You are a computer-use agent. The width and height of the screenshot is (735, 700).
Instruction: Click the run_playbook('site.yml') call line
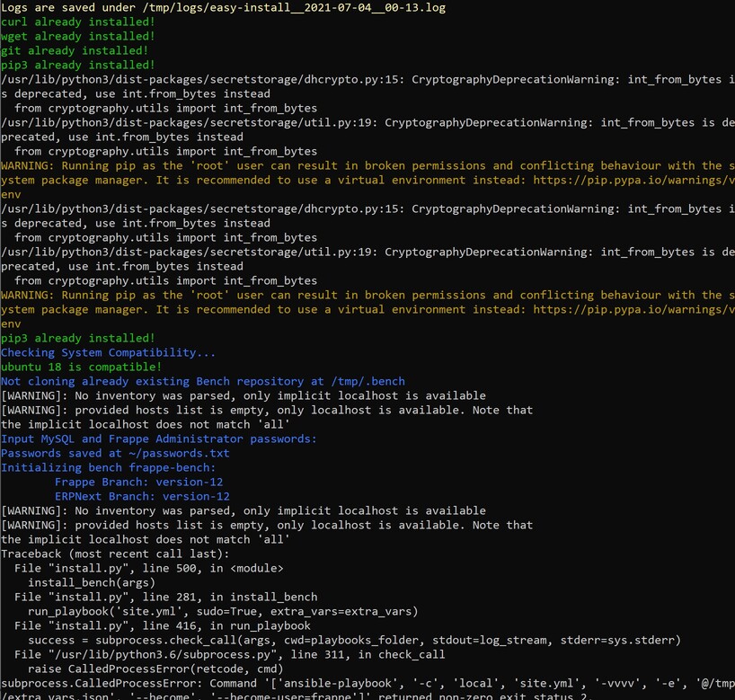223,611
